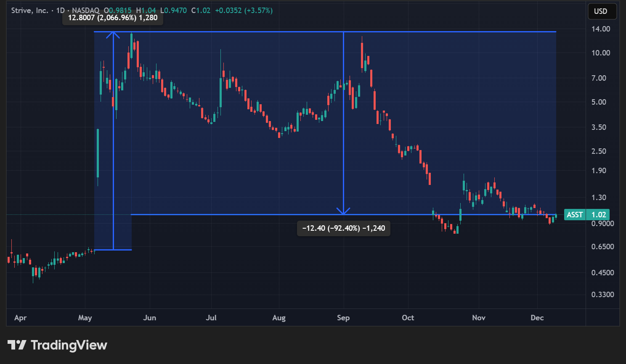Select the 1.02 current price tag

599,215
